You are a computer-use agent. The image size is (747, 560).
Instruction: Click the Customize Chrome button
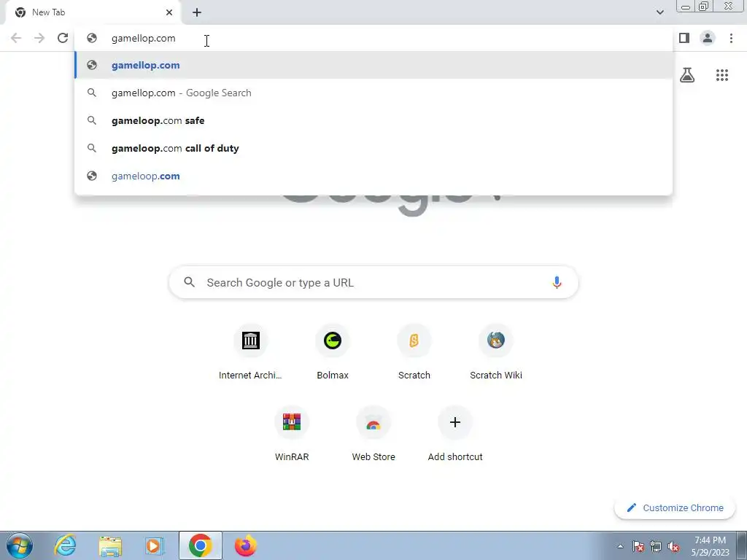[x=675, y=507]
